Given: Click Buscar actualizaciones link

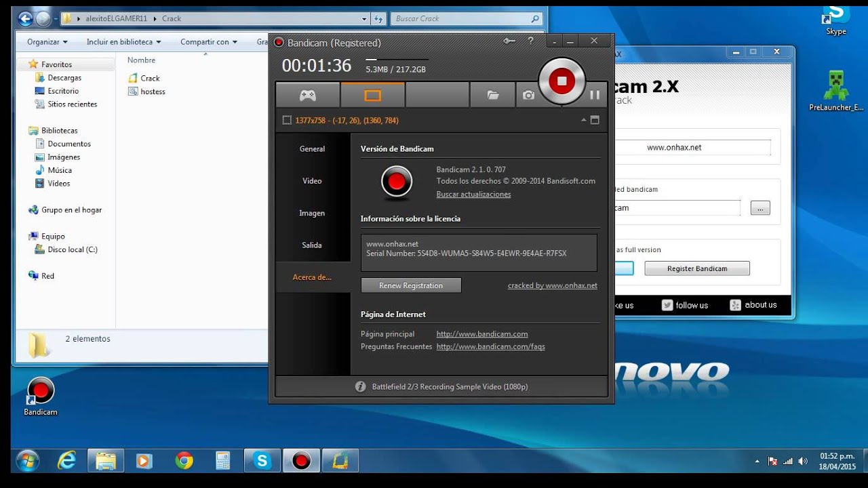Looking at the screenshot, I should [x=474, y=195].
